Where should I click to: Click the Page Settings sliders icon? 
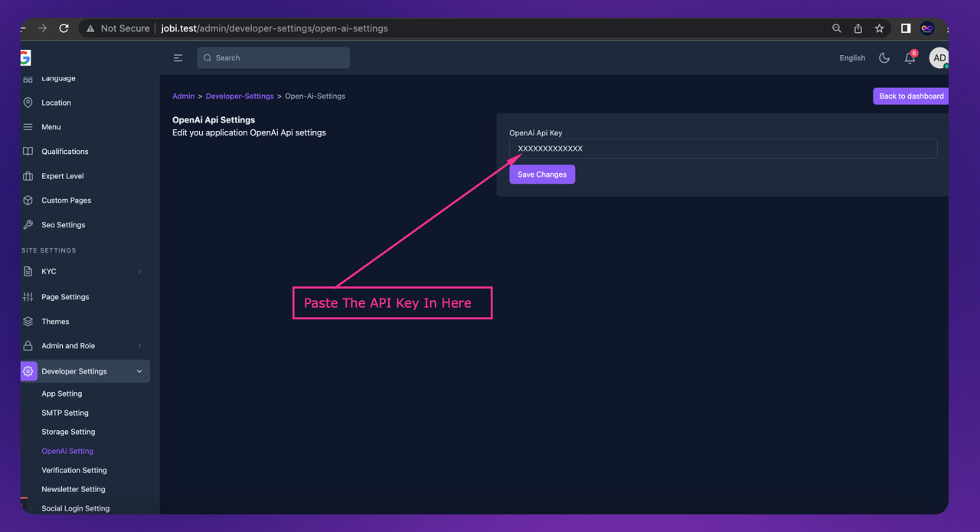point(28,297)
